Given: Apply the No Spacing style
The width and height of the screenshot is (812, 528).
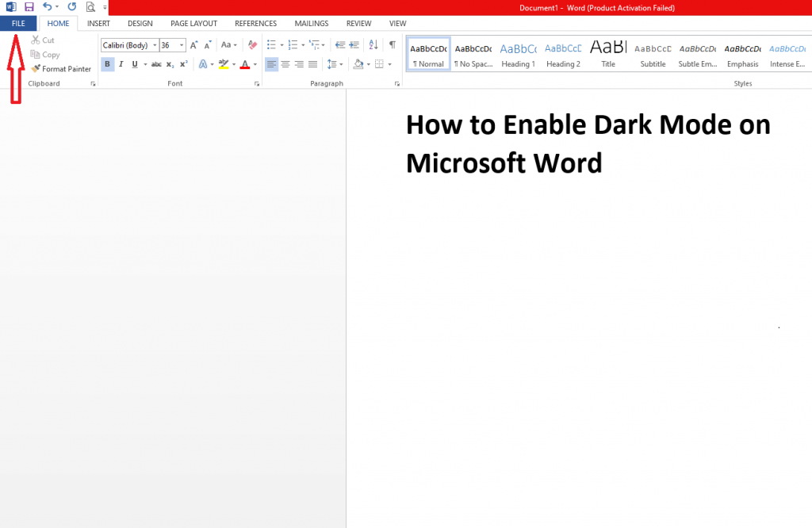Looking at the screenshot, I should tap(473, 54).
